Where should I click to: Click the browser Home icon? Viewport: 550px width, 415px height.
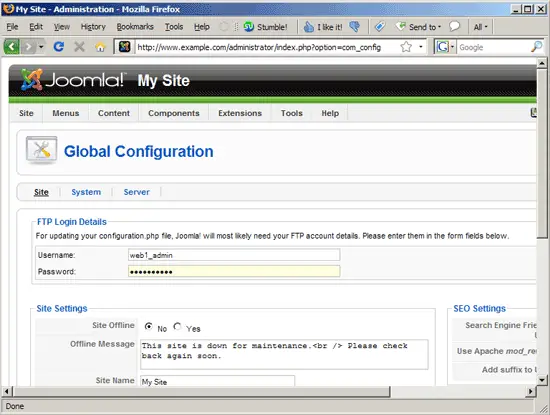click(x=100, y=47)
